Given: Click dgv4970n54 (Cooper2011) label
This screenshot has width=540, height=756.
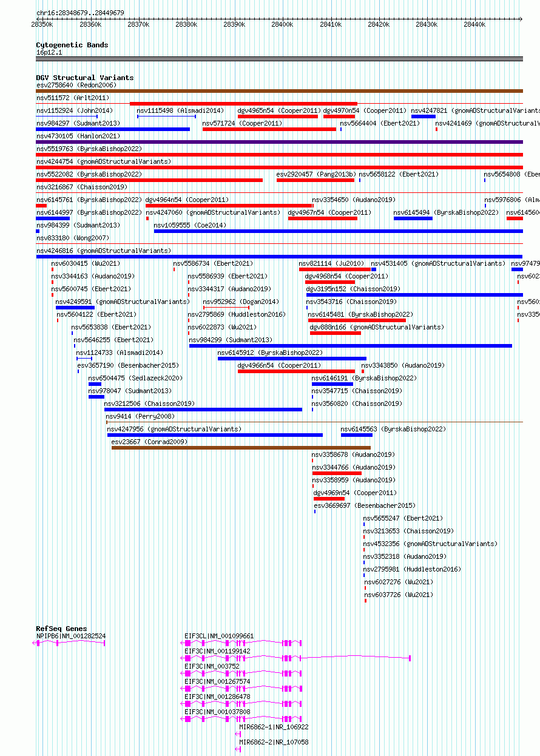Looking at the screenshot, I should coord(365,110).
